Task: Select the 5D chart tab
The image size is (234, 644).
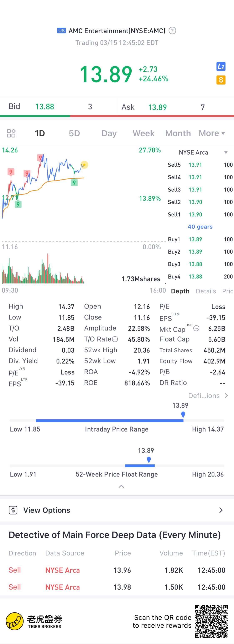Action: coord(74,133)
